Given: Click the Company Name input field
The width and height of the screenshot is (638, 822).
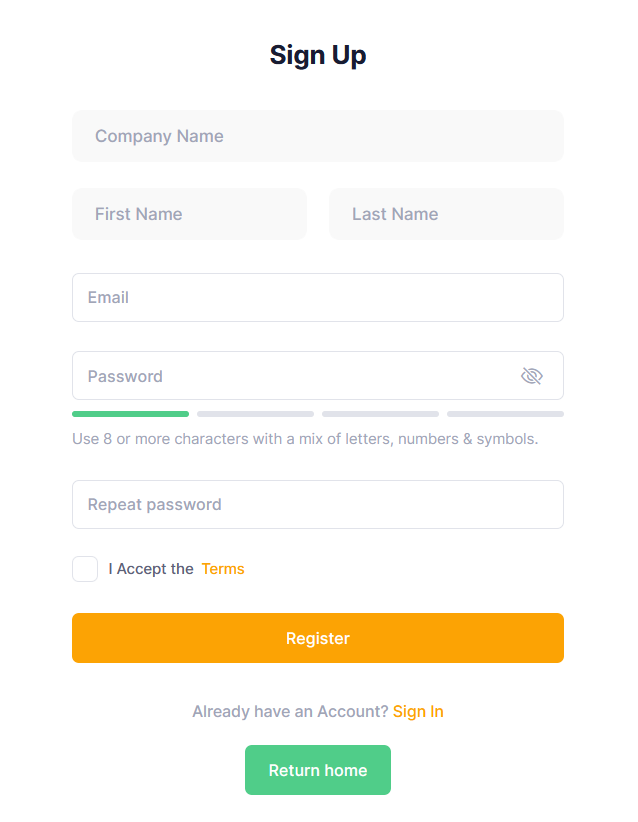Looking at the screenshot, I should point(318,136).
